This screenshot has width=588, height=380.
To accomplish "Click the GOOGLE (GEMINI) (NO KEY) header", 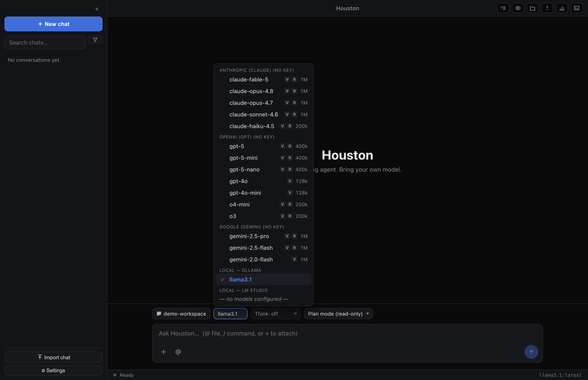I will pyautogui.click(x=252, y=227).
